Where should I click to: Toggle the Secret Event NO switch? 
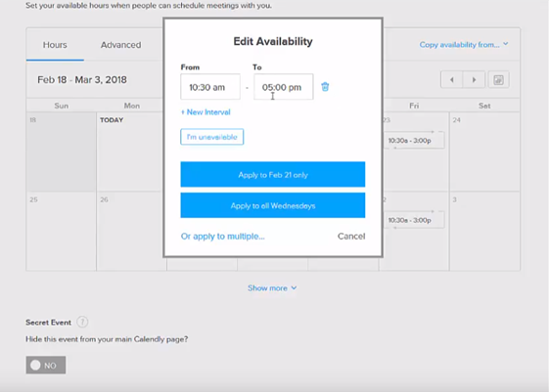point(46,365)
